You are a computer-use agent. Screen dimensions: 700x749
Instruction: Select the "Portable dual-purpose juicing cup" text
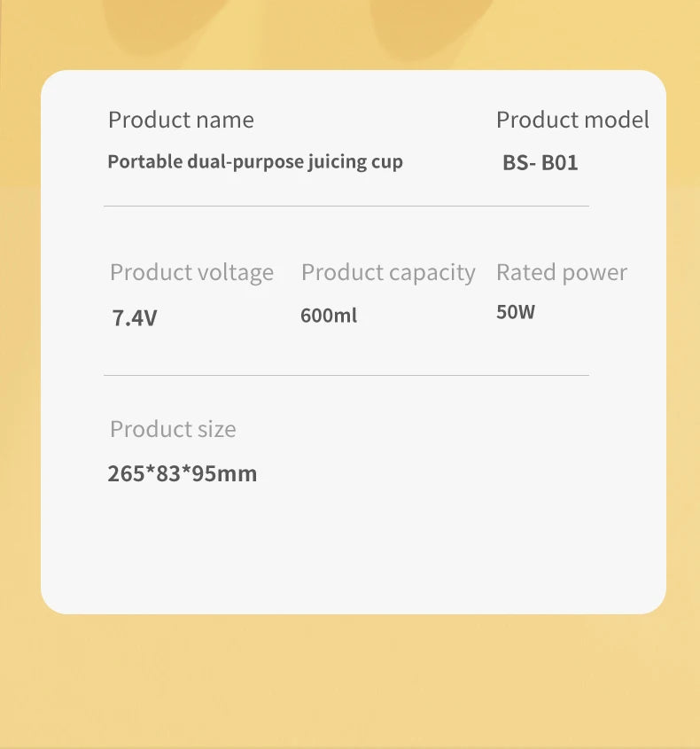[255, 161]
